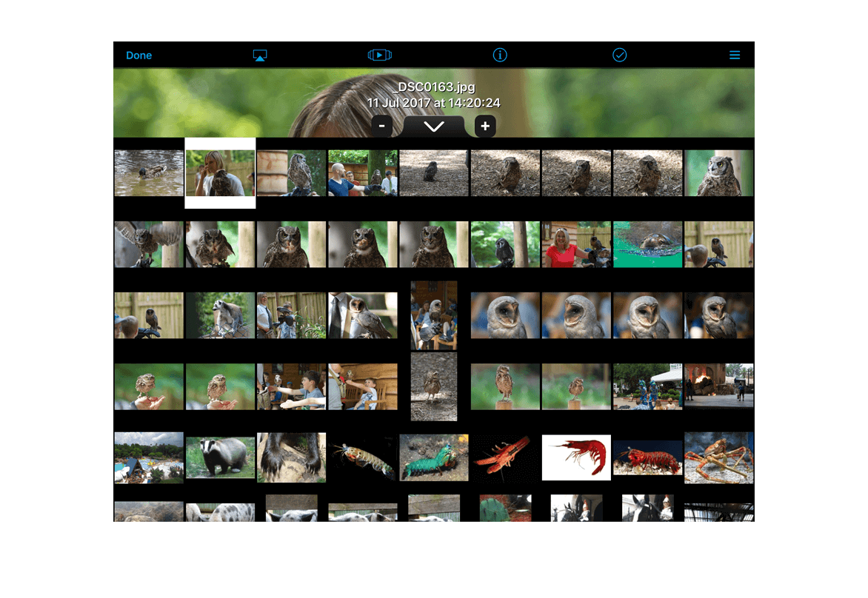Open the woman in red top thumbnail
The width and height of the screenshot is (868, 598).
[576, 244]
